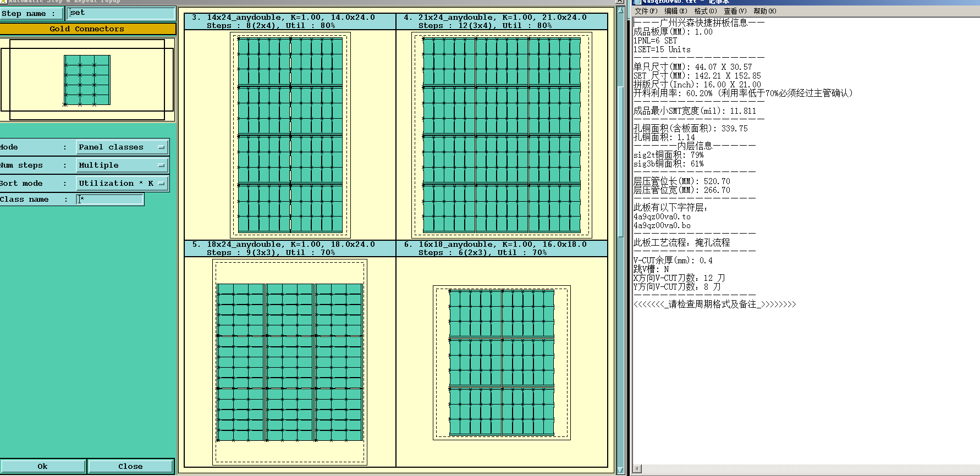Click the Class name input field
This screenshot has width=980, height=476.
(110, 199)
